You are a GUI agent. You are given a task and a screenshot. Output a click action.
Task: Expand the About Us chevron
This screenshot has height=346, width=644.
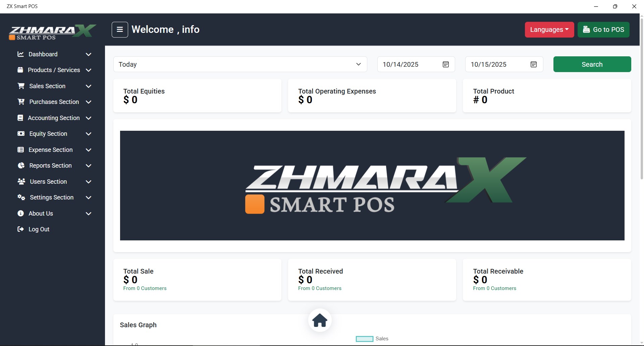89,214
